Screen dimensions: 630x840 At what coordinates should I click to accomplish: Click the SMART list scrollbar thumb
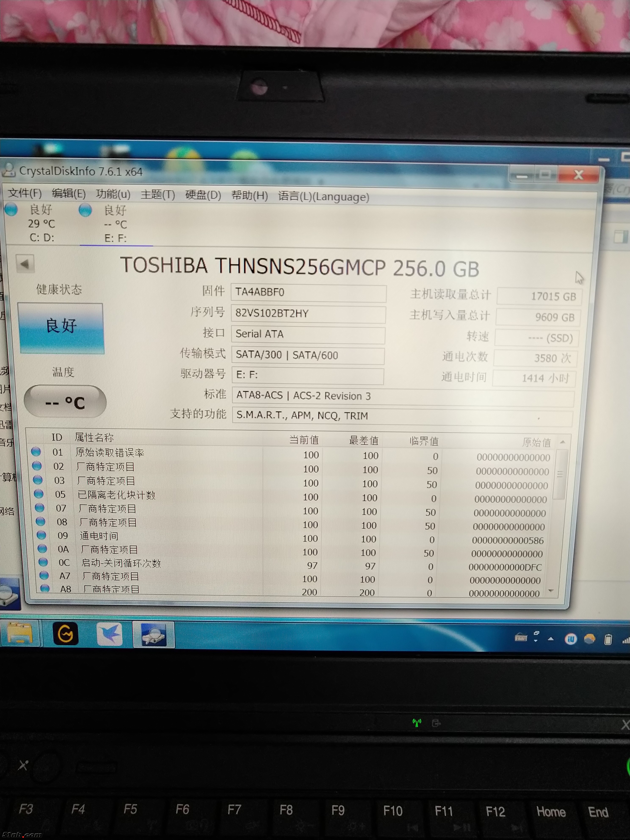point(561,474)
